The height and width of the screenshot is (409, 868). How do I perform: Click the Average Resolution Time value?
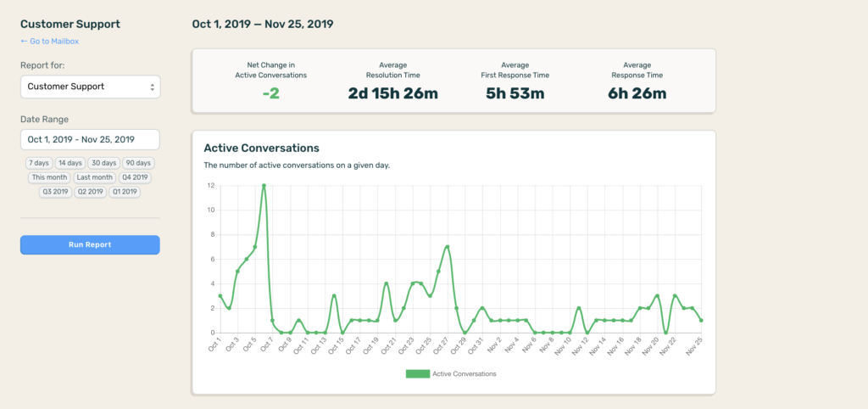coord(392,93)
